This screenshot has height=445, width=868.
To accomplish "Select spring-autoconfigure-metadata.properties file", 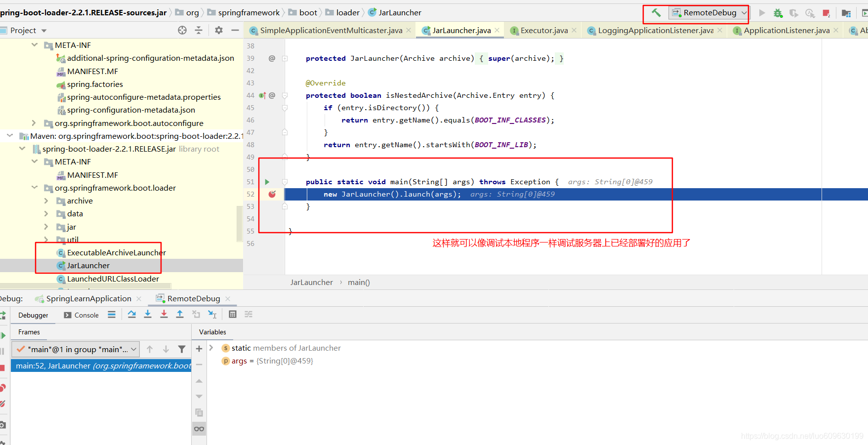I will tap(143, 97).
